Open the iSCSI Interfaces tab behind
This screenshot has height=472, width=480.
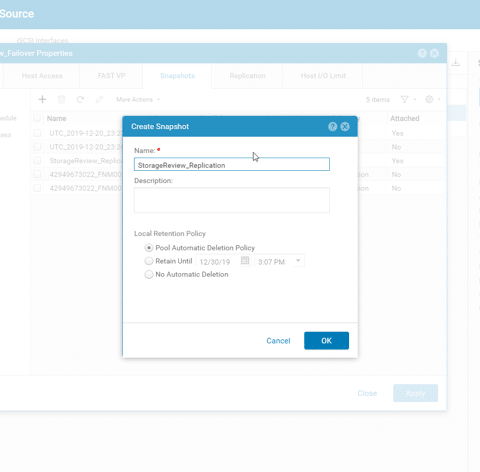(x=42, y=40)
